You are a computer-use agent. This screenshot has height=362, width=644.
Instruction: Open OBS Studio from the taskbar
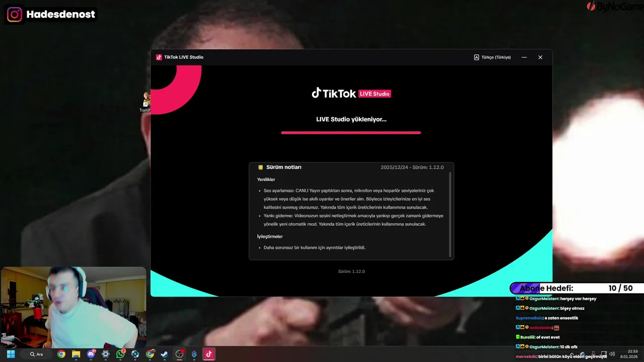pos(180,354)
